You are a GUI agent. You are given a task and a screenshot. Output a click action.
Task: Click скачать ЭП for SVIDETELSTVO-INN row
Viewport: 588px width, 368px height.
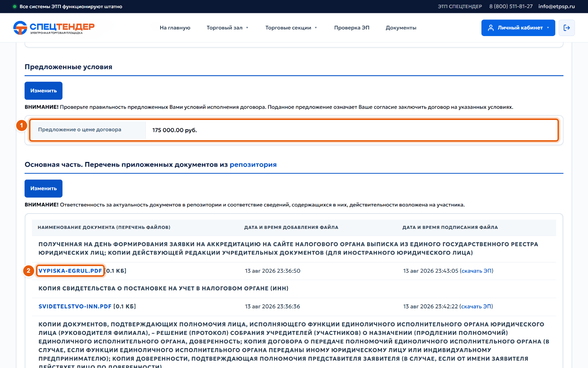476,307
